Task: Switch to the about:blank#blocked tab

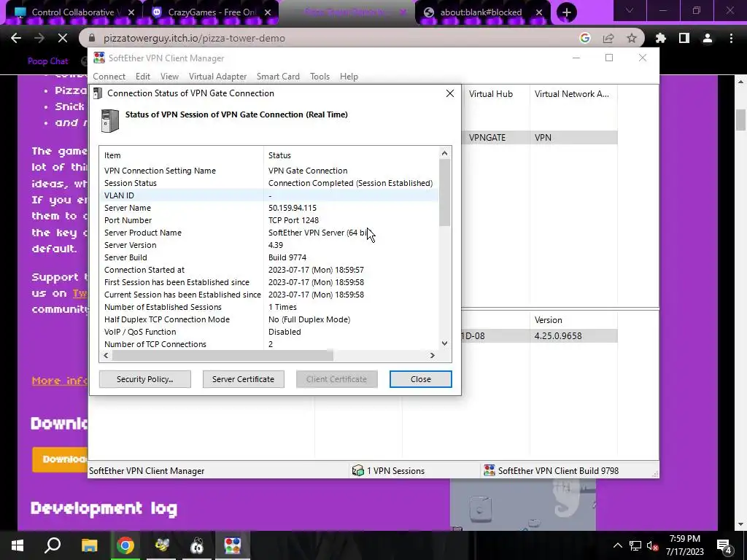Action: point(481,12)
